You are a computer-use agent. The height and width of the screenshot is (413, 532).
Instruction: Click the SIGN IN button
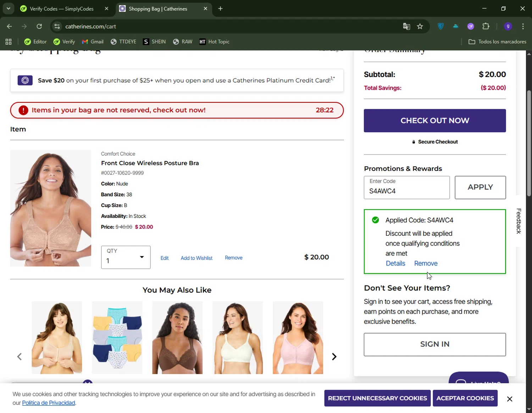[435, 345]
